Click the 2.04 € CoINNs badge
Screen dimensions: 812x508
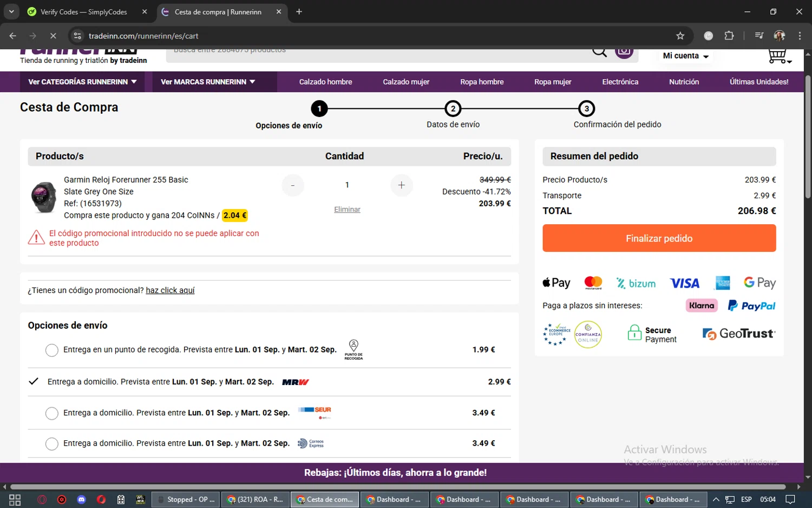235,216
